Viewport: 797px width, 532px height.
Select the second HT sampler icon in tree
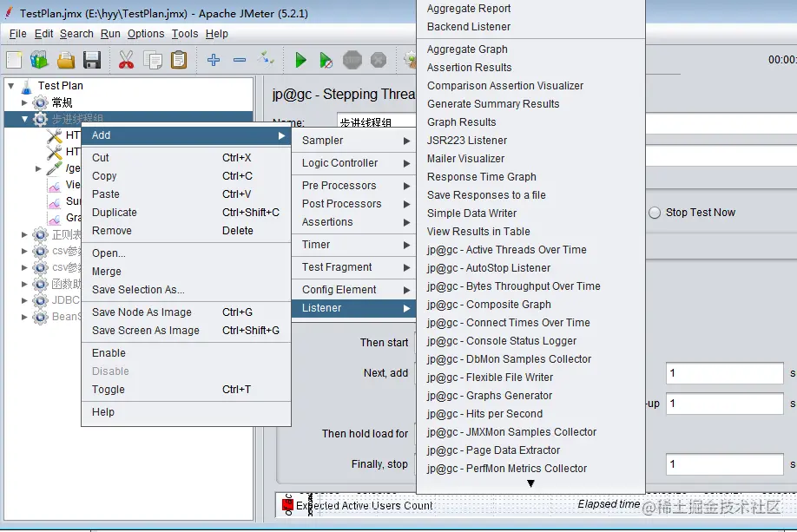[55, 151]
